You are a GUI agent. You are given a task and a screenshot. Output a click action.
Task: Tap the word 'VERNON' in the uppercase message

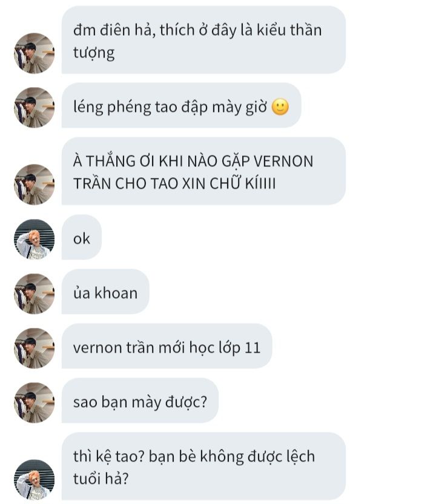(x=283, y=162)
